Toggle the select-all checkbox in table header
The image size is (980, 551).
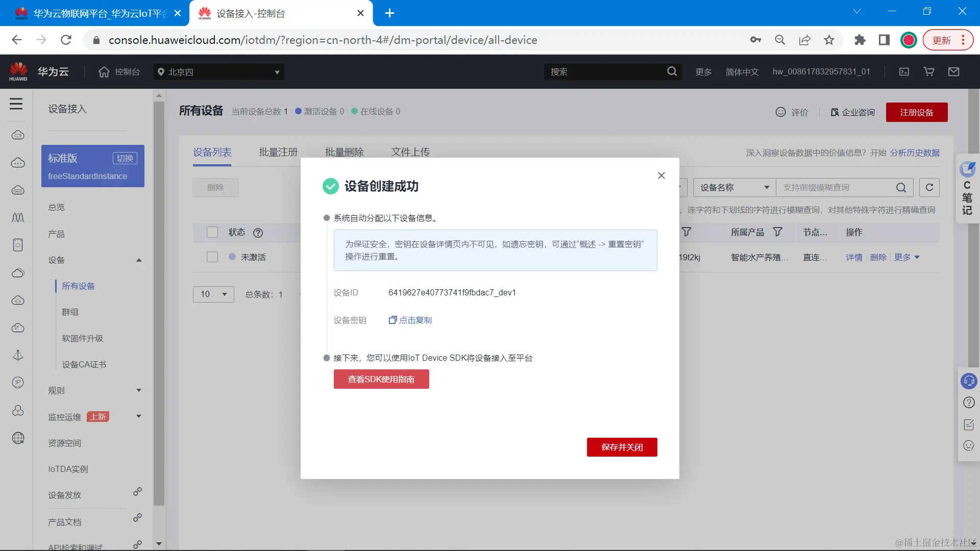click(x=212, y=232)
